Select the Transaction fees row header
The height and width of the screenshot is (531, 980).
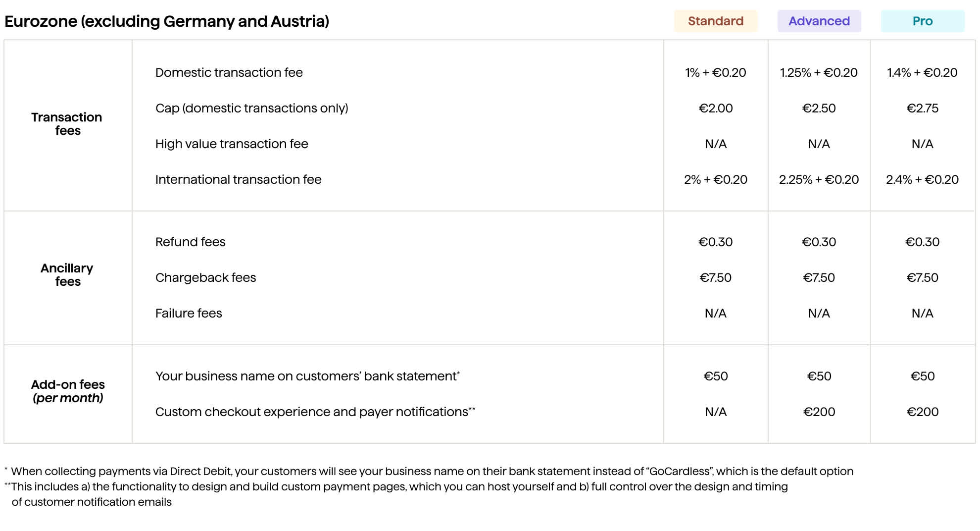pos(67,124)
